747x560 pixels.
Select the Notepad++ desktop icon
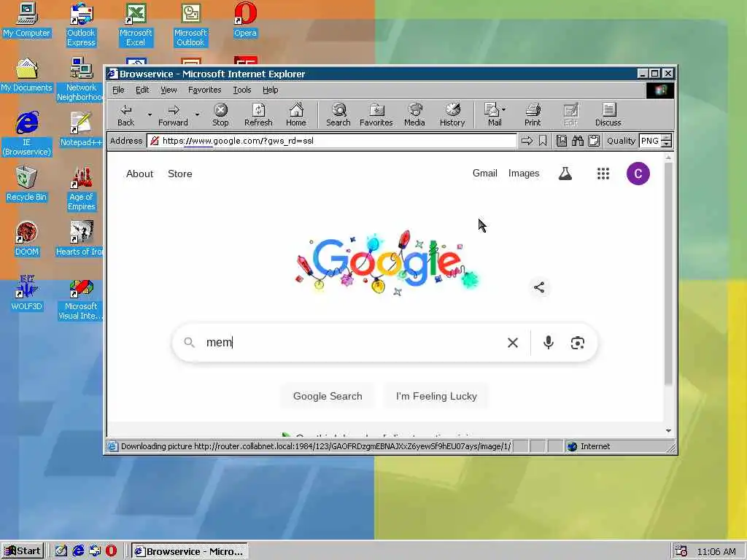(x=81, y=129)
